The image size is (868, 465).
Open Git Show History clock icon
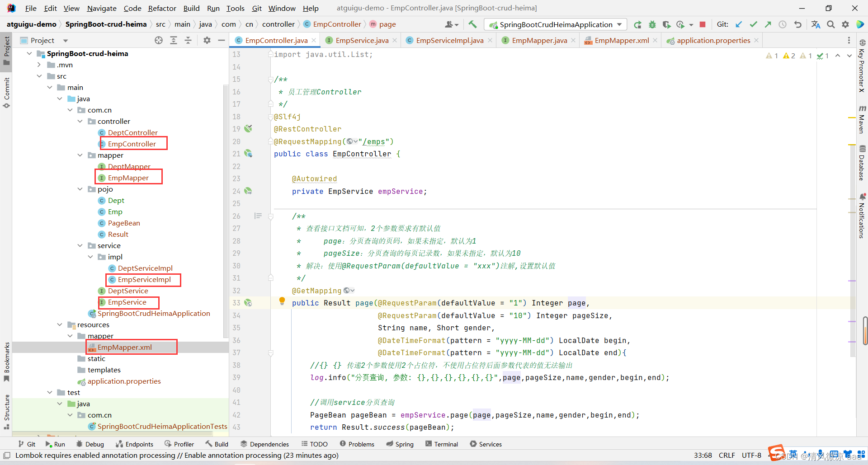(x=783, y=24)
